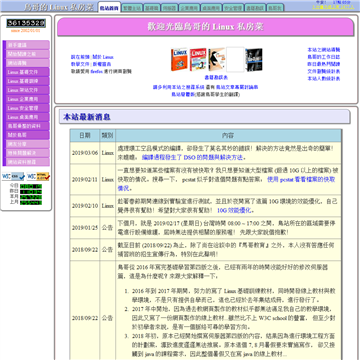Open the red Linux book cover
360x360 pixels.
tap(198, 60)
